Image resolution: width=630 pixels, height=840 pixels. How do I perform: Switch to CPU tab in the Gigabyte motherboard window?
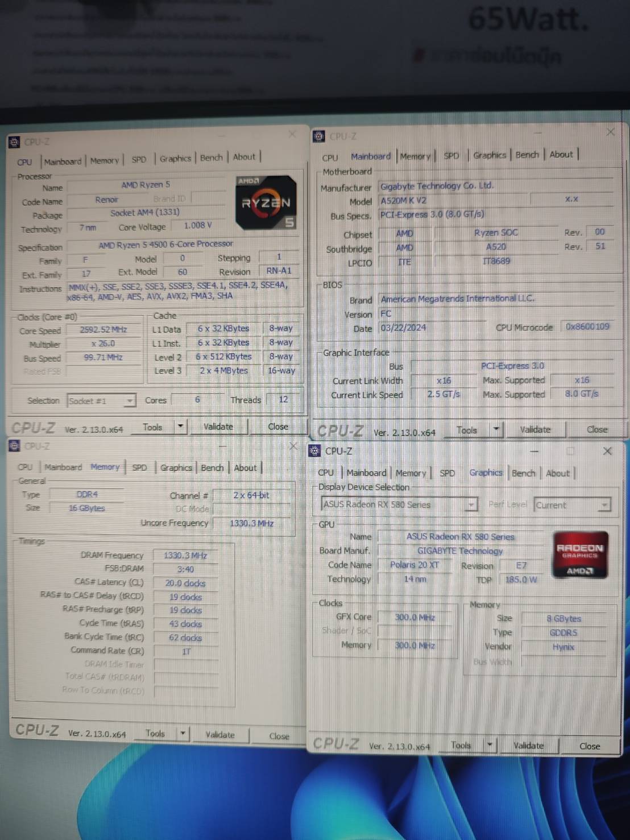(330, 158)
